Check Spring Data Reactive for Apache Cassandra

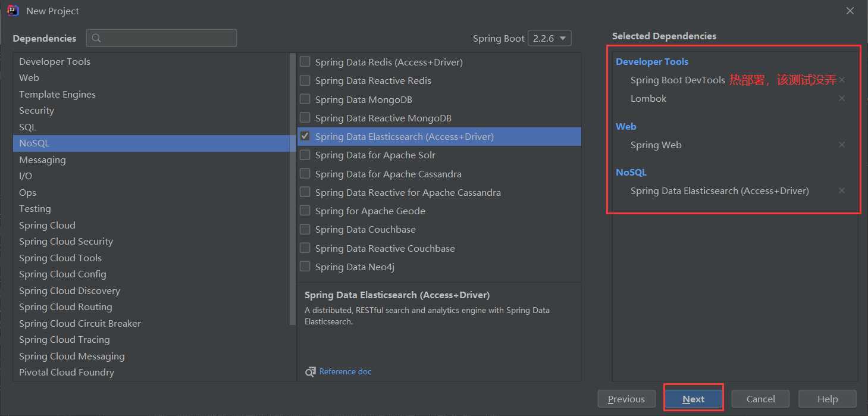tap(305, 192)
